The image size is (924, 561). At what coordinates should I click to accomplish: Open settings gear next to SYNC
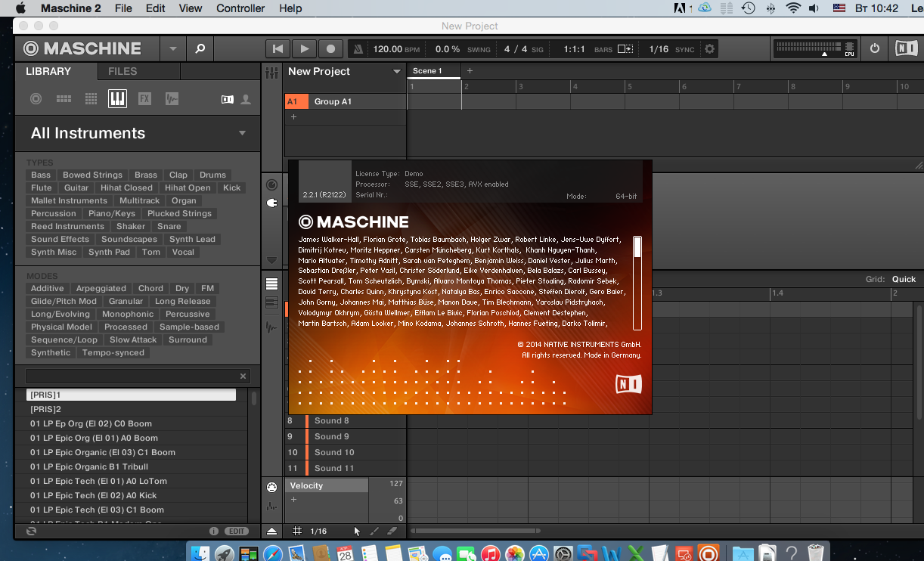coord(709,49)
